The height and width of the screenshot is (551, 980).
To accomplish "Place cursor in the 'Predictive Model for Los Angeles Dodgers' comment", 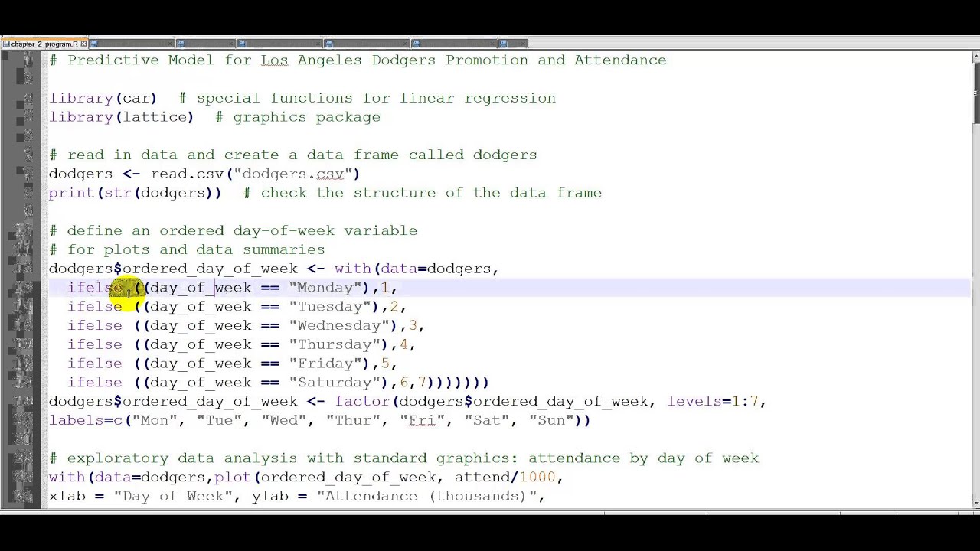I will pyautogui.click(x=358, y=60).
